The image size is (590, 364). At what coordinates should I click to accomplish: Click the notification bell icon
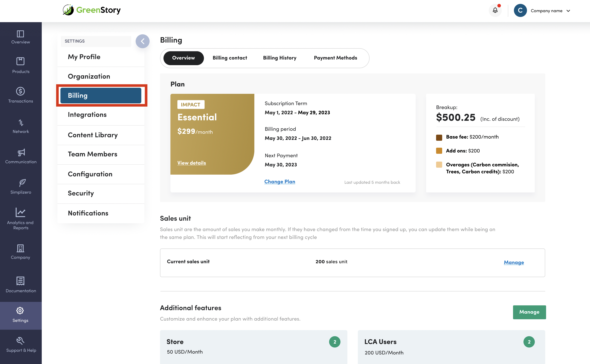pyautogui.click(x=495, y=10)
